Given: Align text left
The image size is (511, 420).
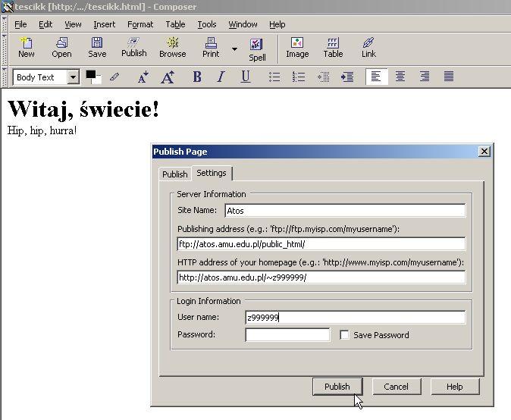Looking at the screenshot, I should 376,77.
